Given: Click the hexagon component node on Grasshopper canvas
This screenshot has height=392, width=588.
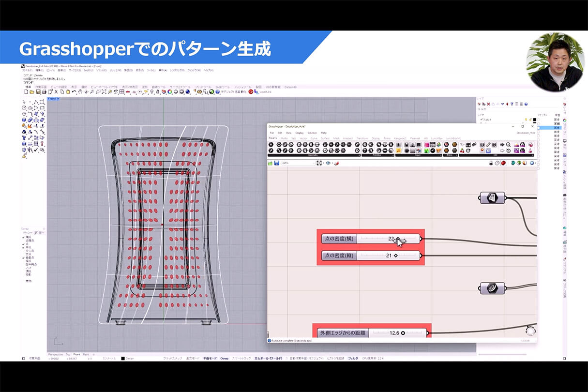Looking at the screenshot, I should pos(492,288).
